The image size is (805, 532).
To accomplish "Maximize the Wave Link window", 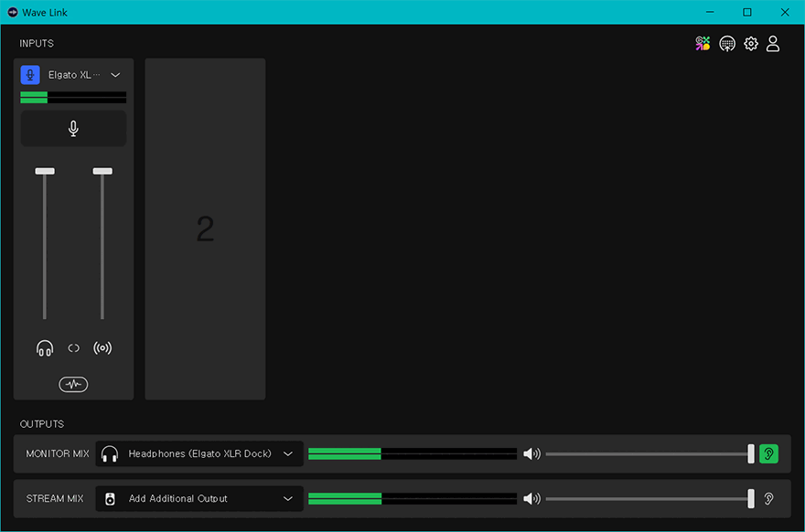I will tap(747, 12).
